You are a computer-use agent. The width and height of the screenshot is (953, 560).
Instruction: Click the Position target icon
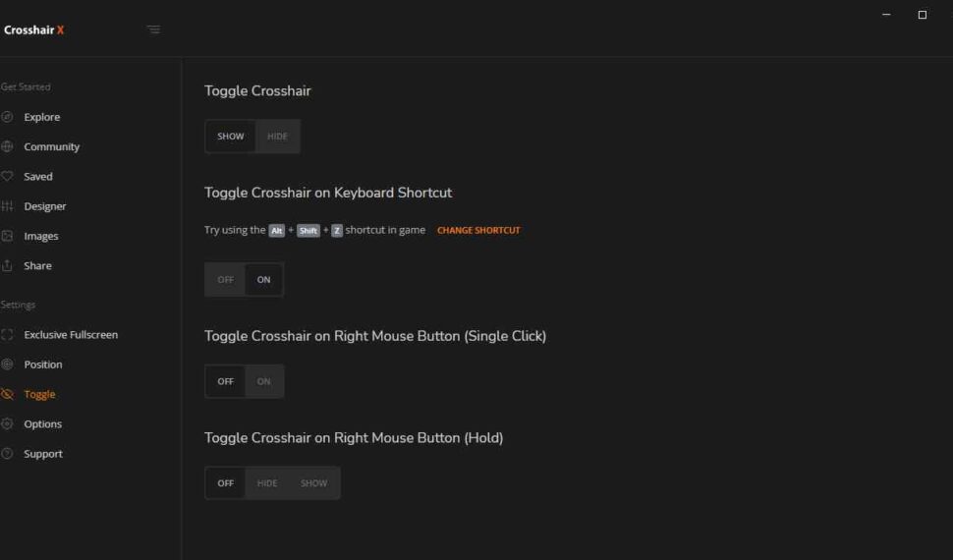pyautogui.click(x=7, y=364)
